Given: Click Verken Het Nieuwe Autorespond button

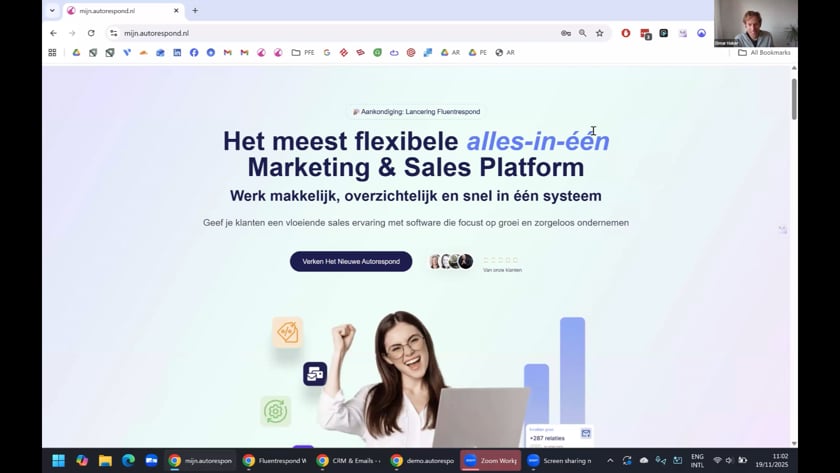Looking at the screenshot, I should [x=351, y=261].
